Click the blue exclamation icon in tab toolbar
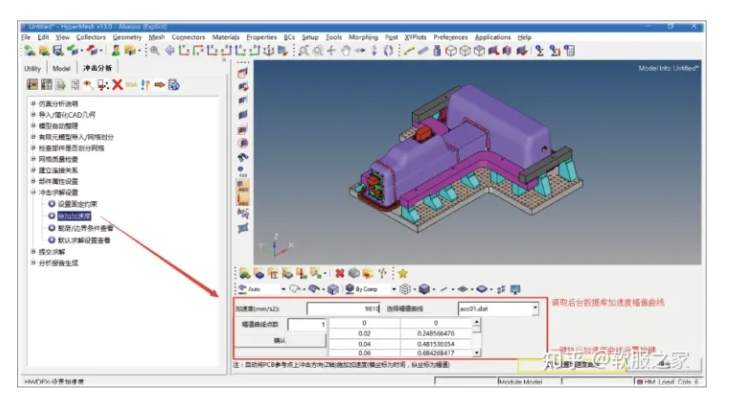The height and width of the screenshot is (417, 756). pyautogui.click(x=145, y=85)
